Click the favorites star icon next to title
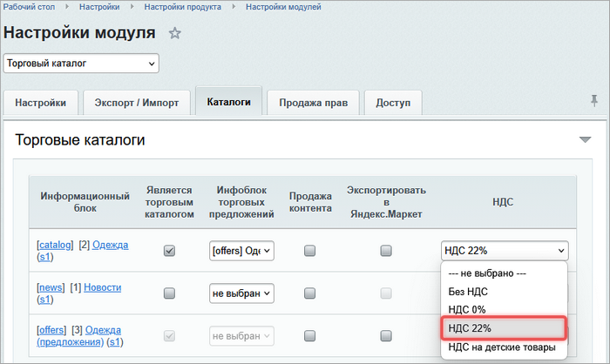The width and height of the screenshot is (610, 364). pos(175,34)
